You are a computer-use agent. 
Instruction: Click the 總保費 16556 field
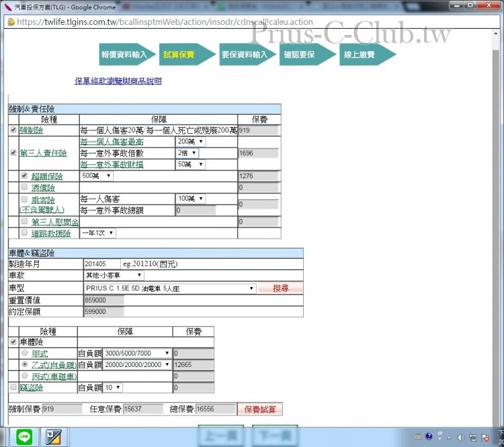pos(215,409)
